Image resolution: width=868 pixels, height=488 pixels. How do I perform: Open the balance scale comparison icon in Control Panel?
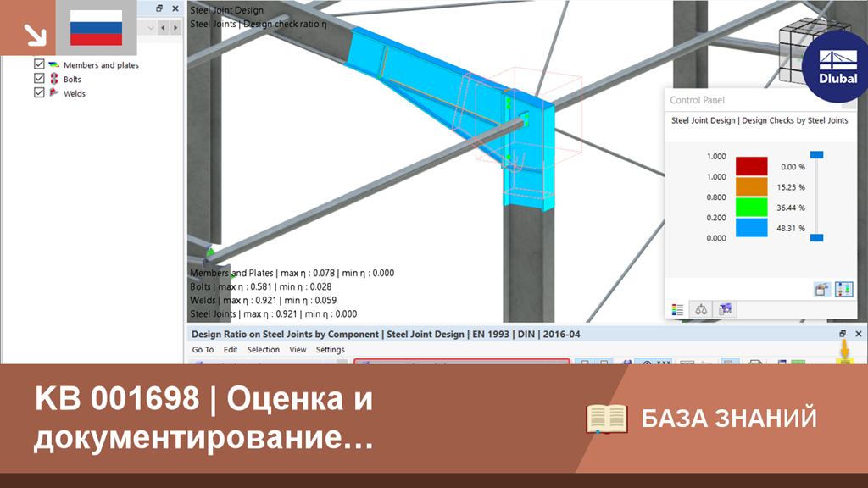pyautogui.click(x=701, y=310)
